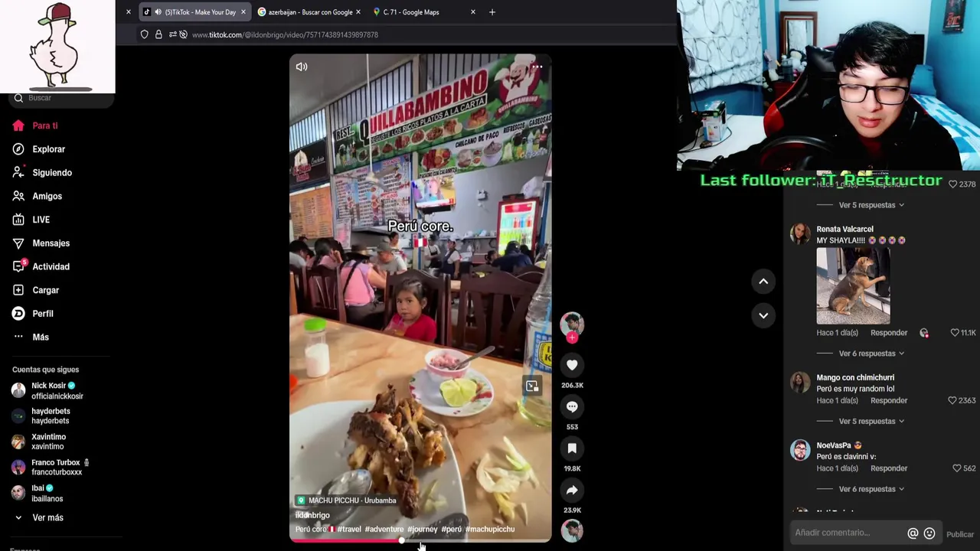
Task: Open ildonbrigo username on video
Action: [312, 516]
